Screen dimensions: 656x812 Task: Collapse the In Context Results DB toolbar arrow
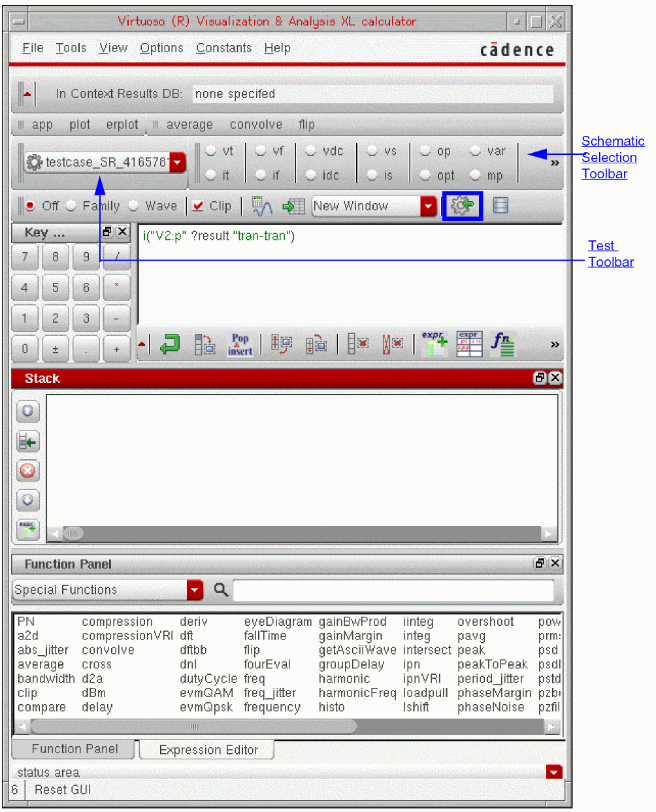click(27, 94)
